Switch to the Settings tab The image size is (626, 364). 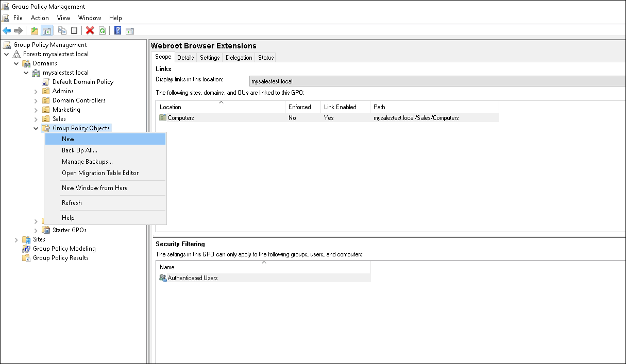point(209,57)
